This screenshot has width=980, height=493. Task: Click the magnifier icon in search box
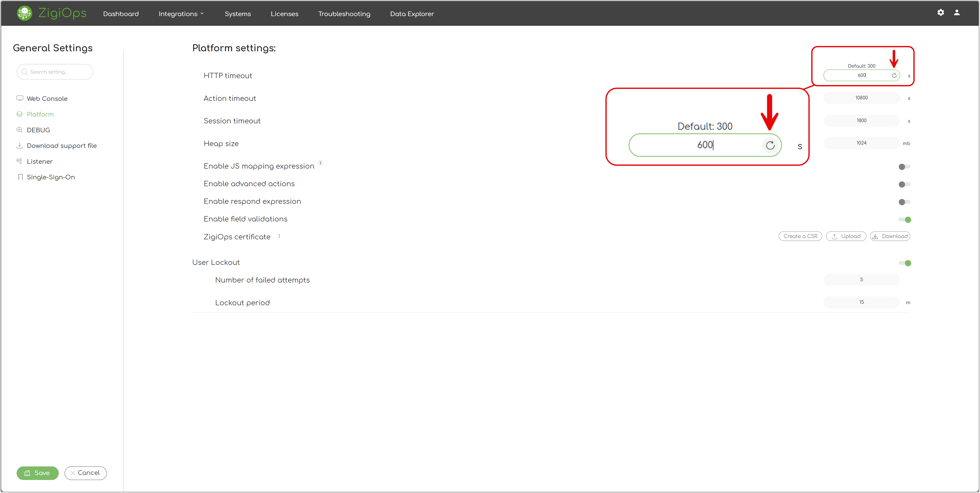(x=24, y=72)
